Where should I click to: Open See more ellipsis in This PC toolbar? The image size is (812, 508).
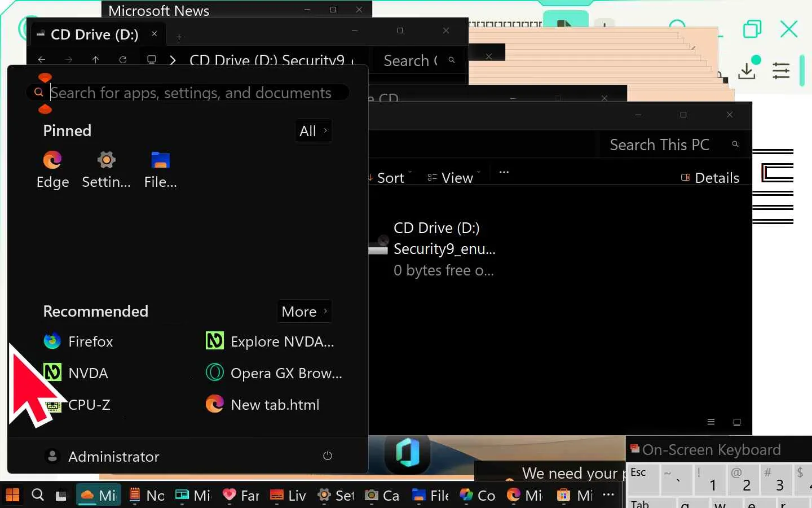(x=504, y=172)
